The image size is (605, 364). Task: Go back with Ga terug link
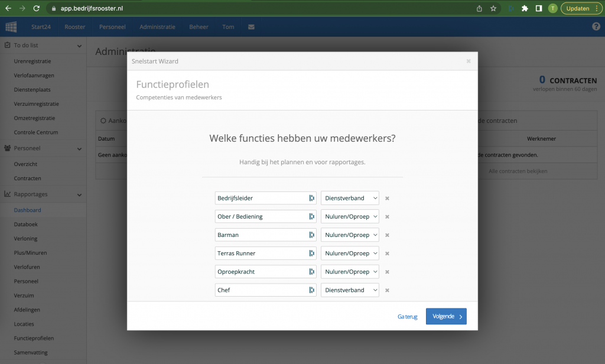(x=407, y=317)
